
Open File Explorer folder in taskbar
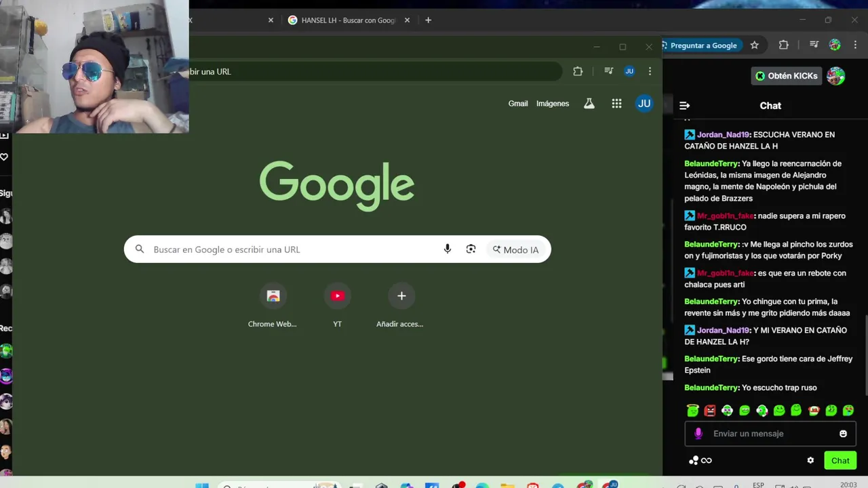507,485
